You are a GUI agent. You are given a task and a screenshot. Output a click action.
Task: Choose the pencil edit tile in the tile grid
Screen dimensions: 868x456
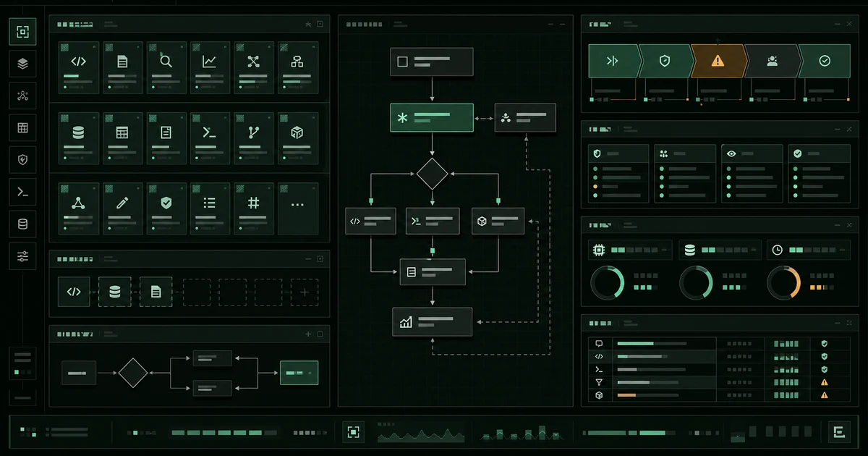[x=122, y=208]
